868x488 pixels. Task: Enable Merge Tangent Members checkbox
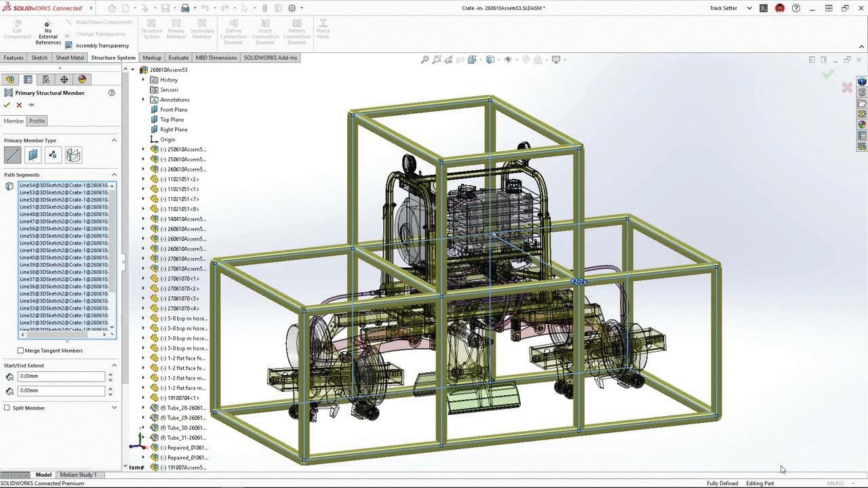pyautogui.click(x=20, y=350)
